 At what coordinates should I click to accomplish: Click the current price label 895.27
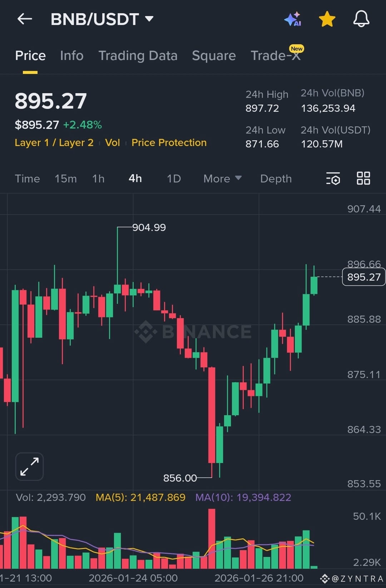point(363,277)
